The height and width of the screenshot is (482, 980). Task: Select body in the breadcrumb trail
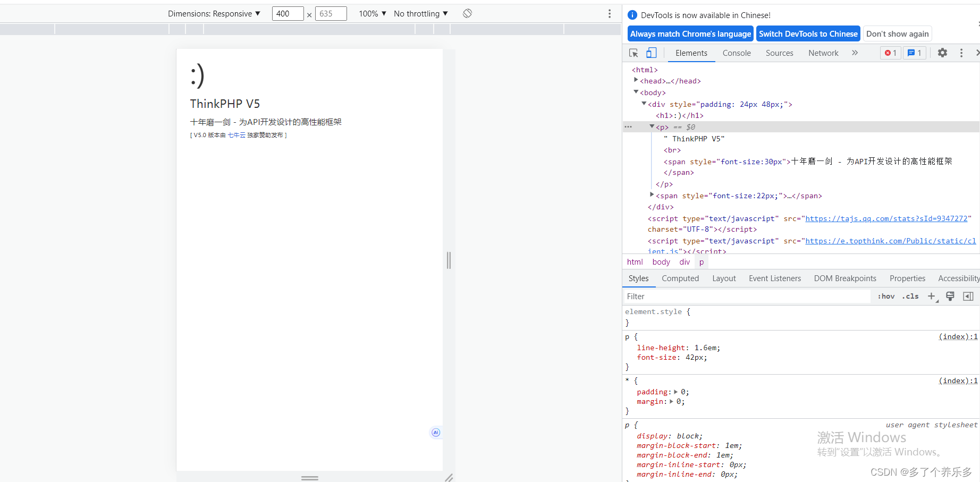coord(661,262)
